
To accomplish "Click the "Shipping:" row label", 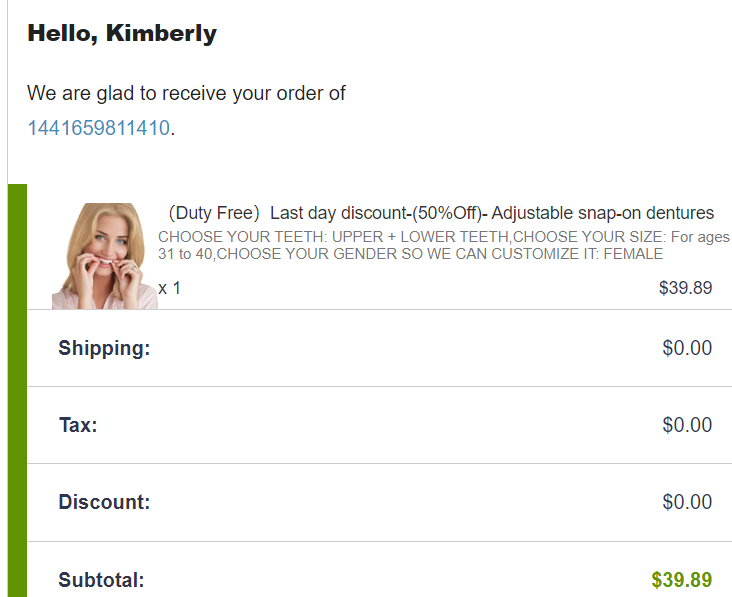I will [x=104, y=348].
